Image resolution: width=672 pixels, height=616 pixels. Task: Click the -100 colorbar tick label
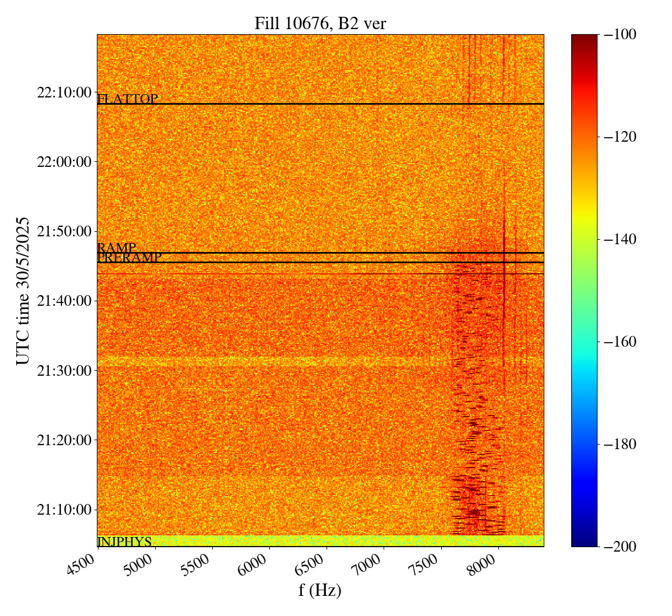pos(617,35)
